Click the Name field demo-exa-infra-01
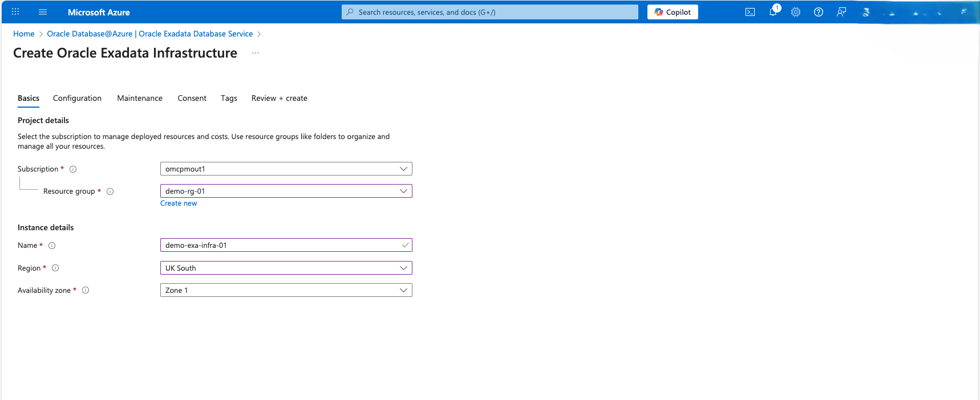Viewport: 980px width, 400px height. 286,245
